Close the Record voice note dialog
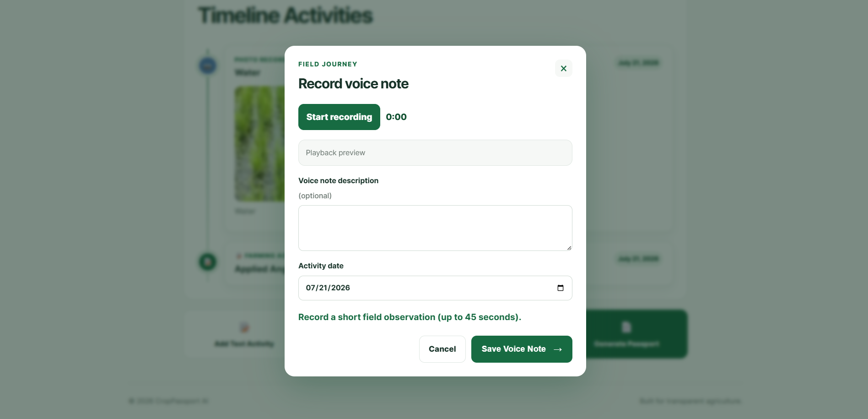 (563, 68)
